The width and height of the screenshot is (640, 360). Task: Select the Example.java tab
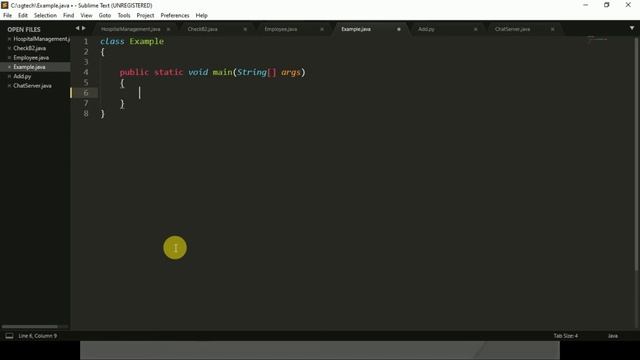click(356, 29)
